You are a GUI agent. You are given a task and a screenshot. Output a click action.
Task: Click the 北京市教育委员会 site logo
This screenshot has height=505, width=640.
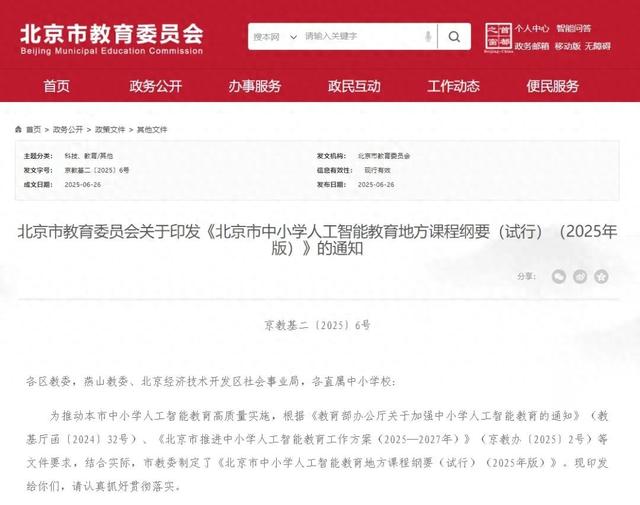(110, 37)
